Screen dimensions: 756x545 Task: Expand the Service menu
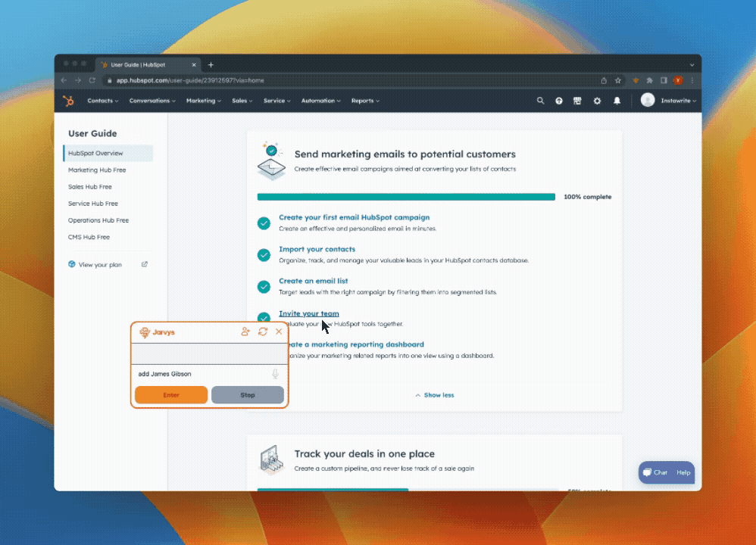pos(276,101)
